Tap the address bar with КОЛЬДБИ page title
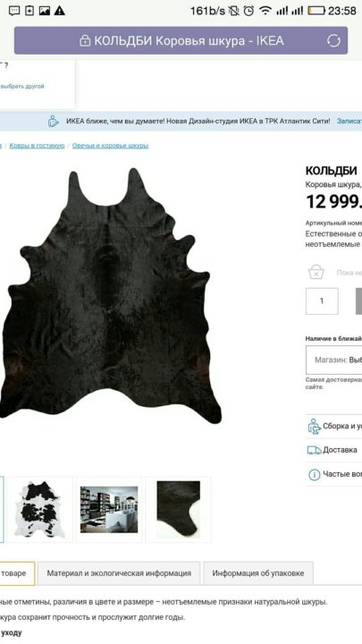Image resolution: width=362 pixels, height=644 pixels. [181, 40]
